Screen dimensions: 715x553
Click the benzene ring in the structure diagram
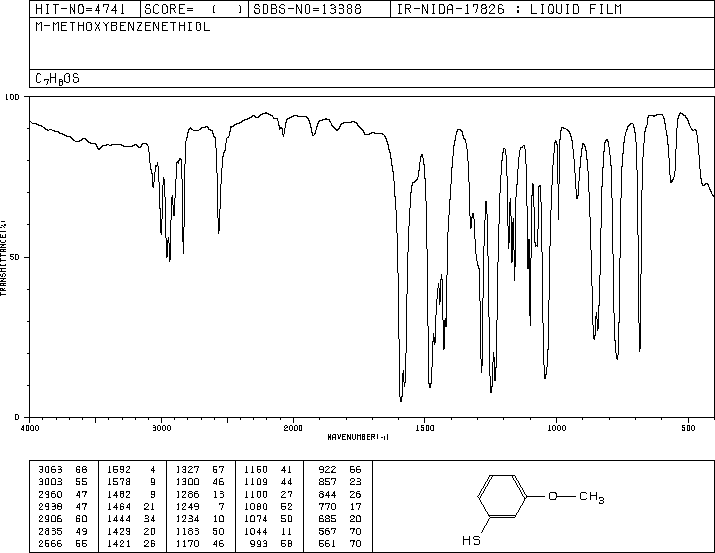coord(502,496)
